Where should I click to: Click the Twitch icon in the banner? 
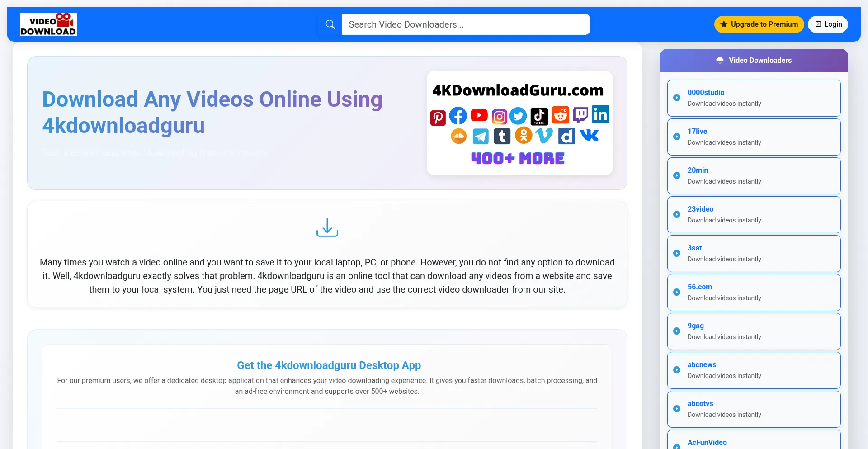pos(580,115)
